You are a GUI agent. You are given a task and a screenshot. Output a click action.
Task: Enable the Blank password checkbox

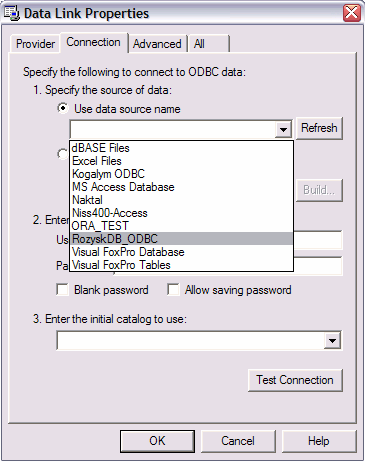tap(63, 290)
